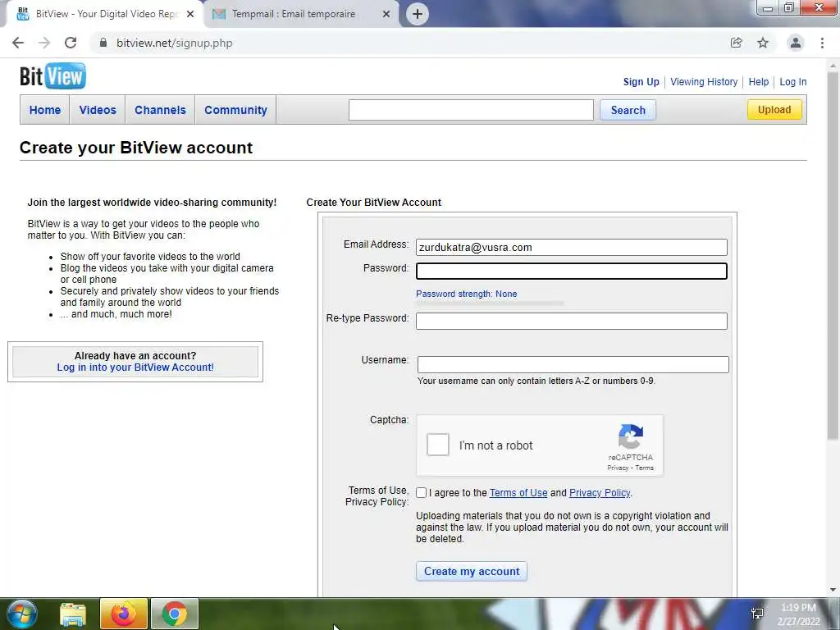Click the browser back arrow

18,43
